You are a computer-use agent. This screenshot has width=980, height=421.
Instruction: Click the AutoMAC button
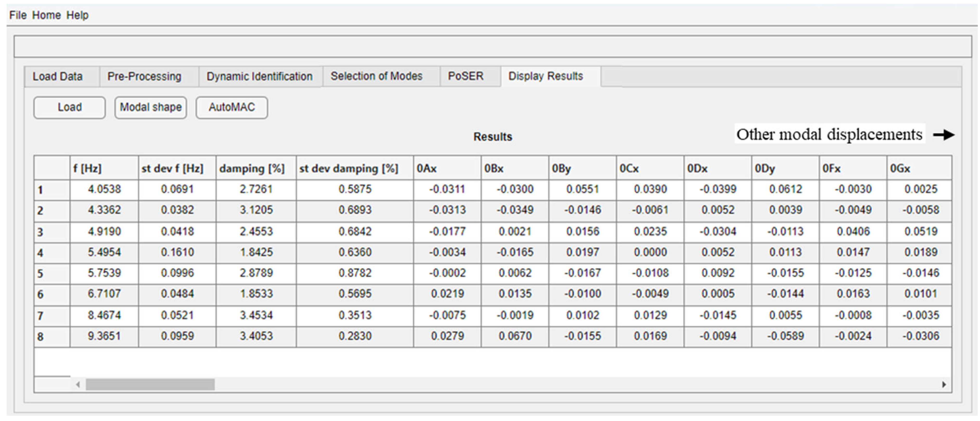pyautogui.click(x=232, y=108)
